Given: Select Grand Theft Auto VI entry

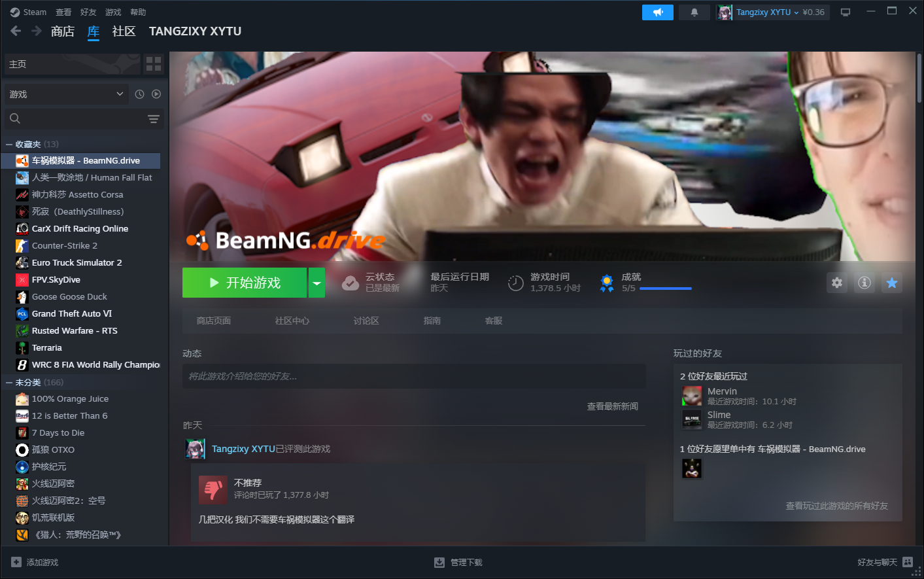Looking at the screenshot, I should point(80,313).
